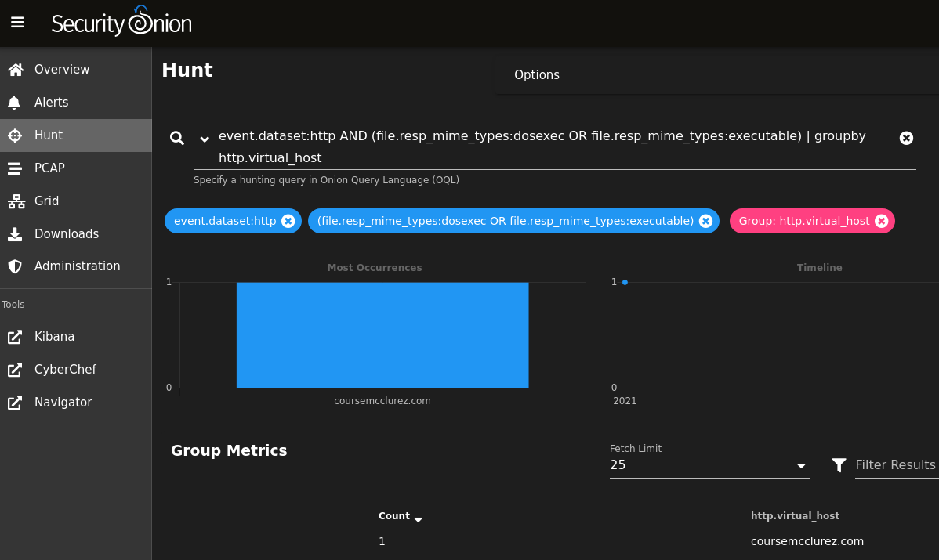Click the Filter Results funnel icon

[839, 465]
